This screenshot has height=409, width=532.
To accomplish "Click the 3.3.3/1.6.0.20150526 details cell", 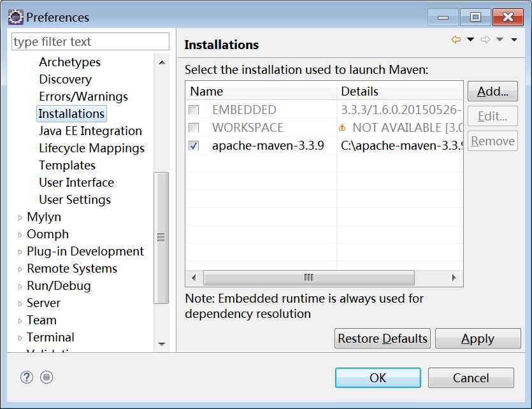I will [x=401, y=110].
